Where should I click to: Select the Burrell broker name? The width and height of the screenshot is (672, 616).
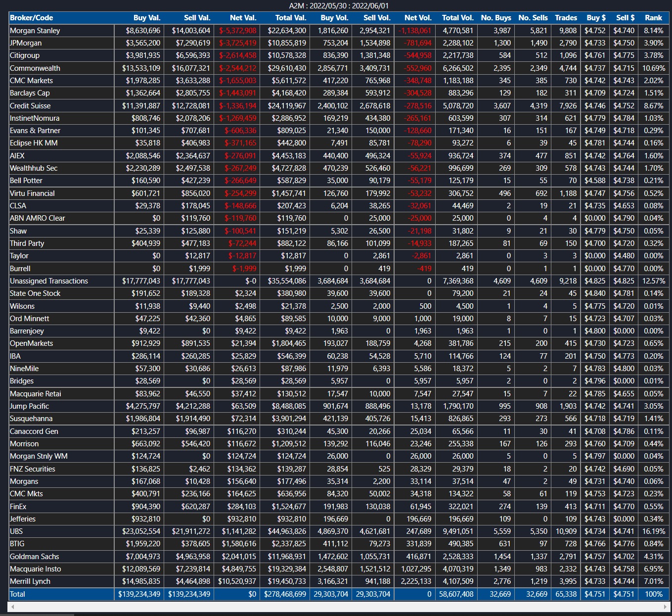20,269
